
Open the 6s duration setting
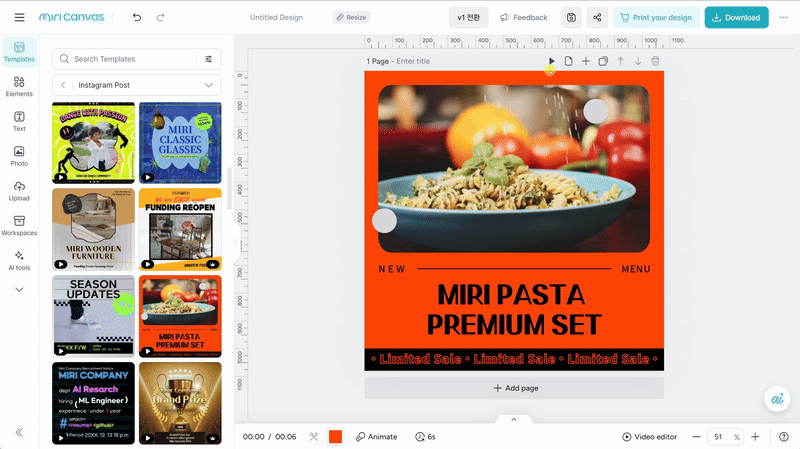click(x=426, y=437)
